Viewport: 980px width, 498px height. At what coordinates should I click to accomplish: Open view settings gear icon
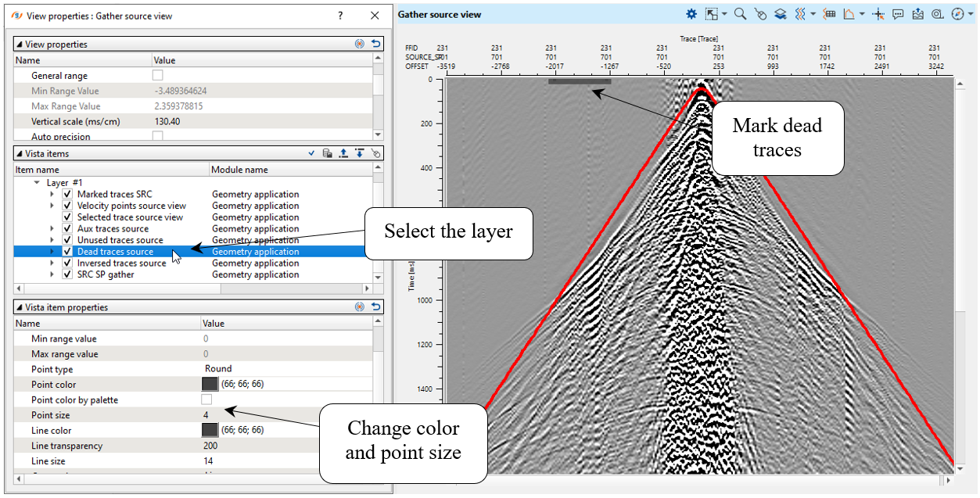click(691, 14)
